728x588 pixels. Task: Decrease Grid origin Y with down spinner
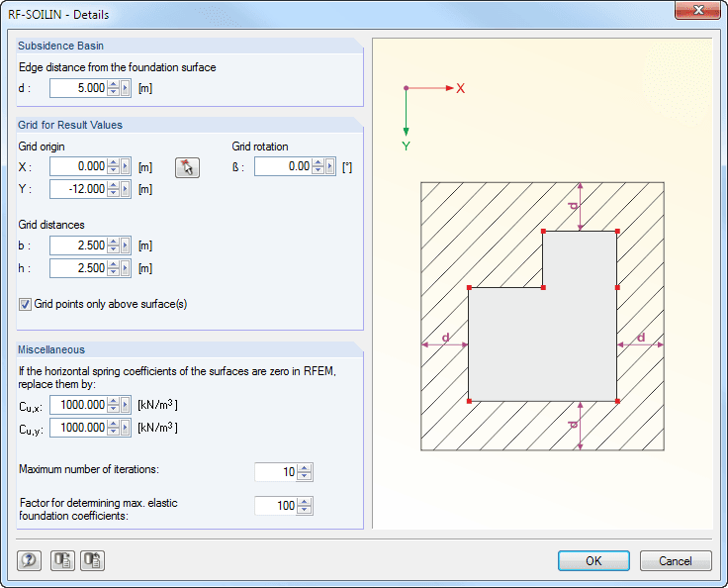(x=114, y=193)
